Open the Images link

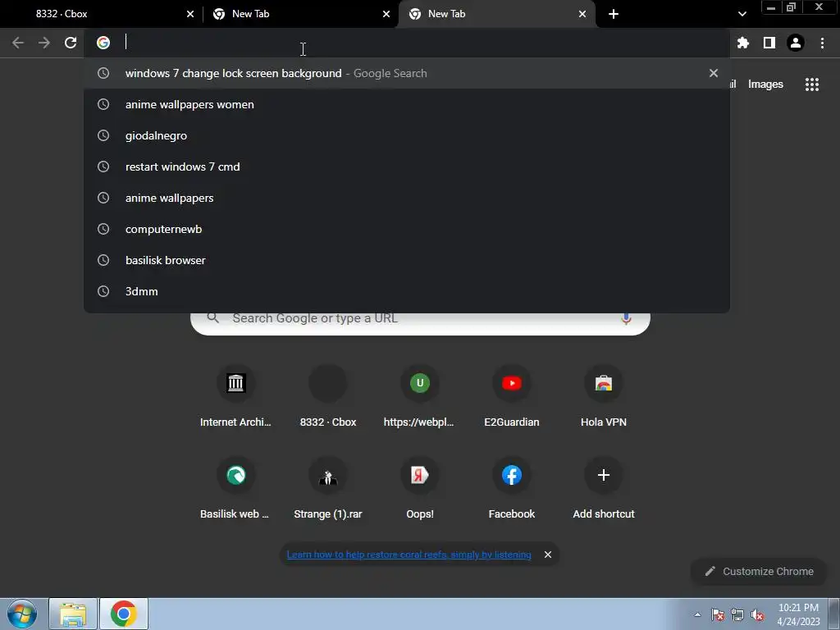pyautogui.click(x=765, y=84)
